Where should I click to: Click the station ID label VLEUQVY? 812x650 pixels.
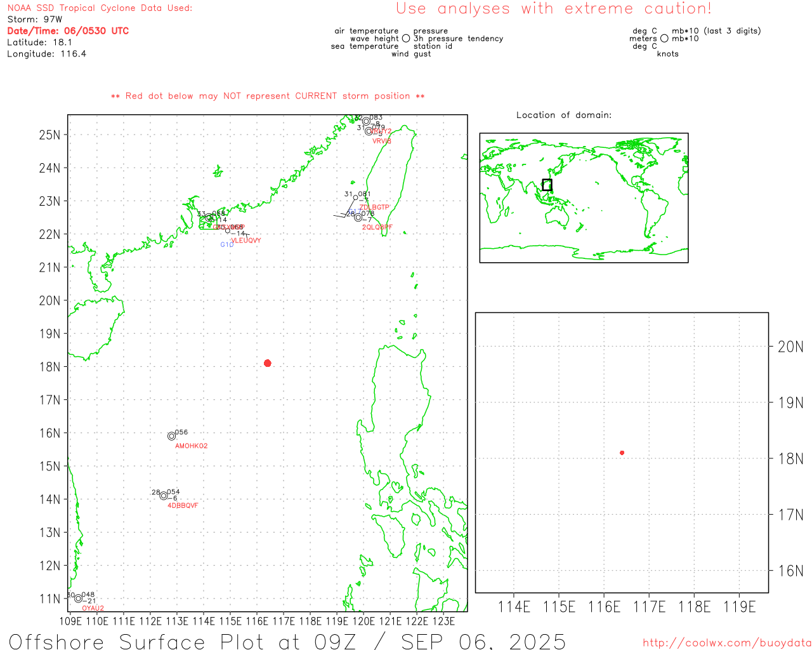click(x=246, y=241)
